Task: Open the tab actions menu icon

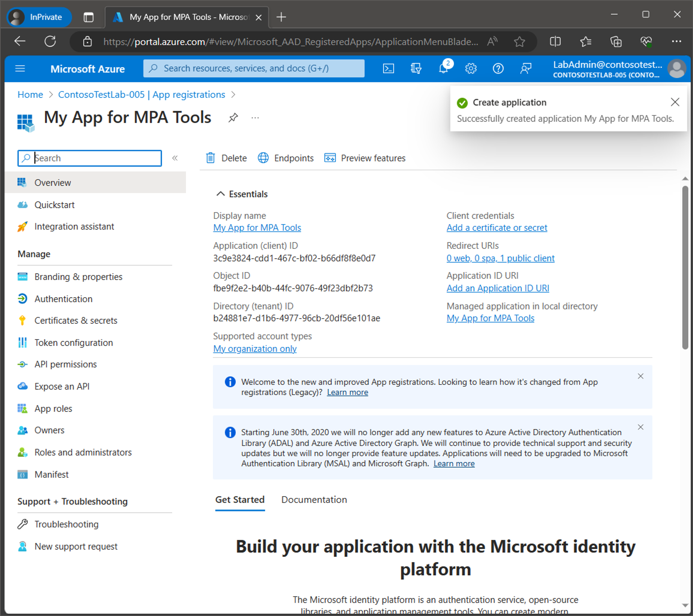Action: pyautogui.click(x=88, y=17)
